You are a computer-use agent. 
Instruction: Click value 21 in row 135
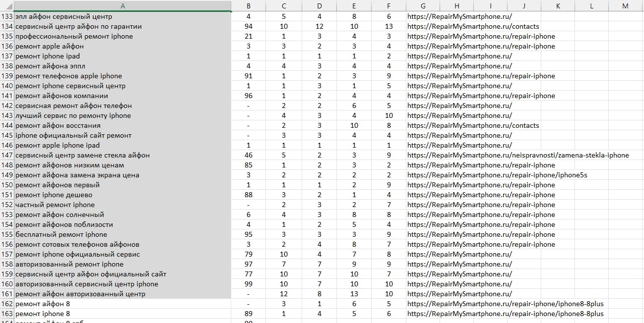coord(249,36)
